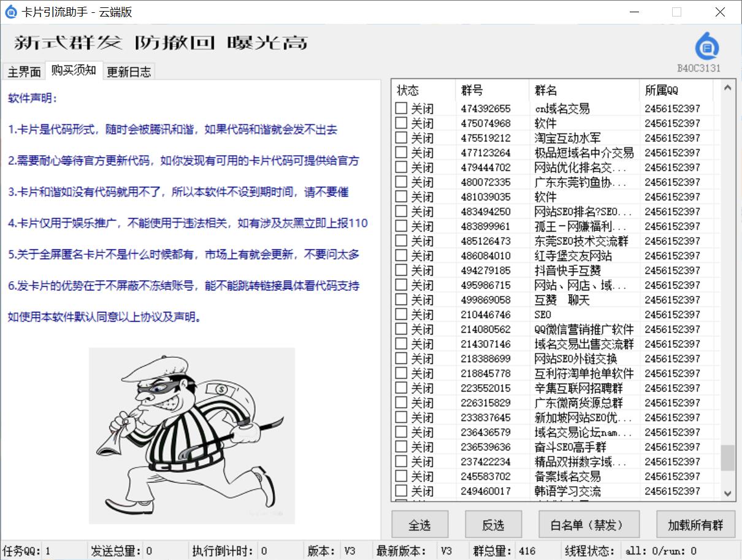Viewport: 742px width, 560px height.
Task: Click the app icon in title bar
Action: 10,12
